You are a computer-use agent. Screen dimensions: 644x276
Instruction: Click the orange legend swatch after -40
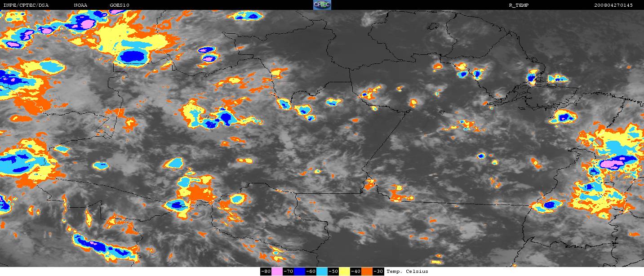click(367, 272)
